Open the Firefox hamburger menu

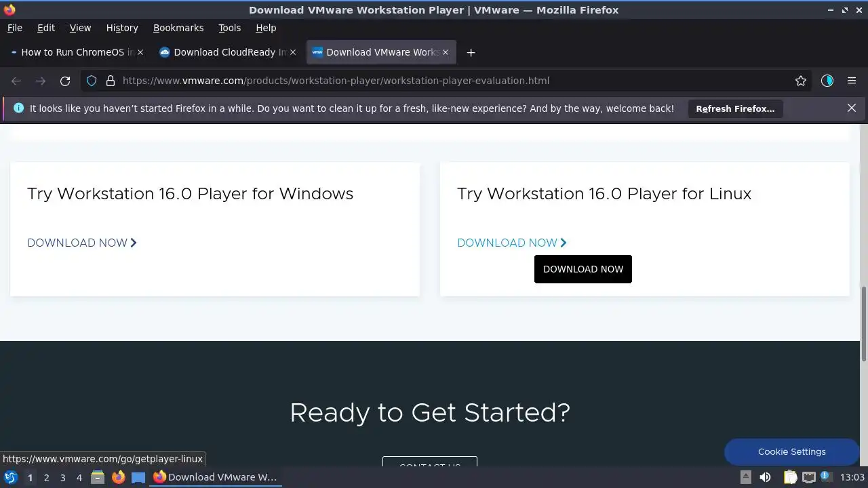coord(852,81)
